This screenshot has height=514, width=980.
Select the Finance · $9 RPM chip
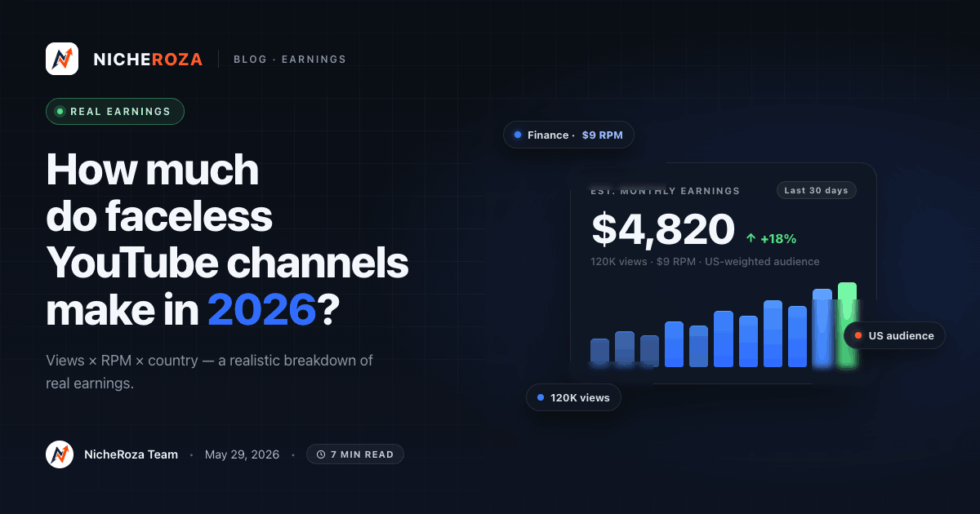[x=568, y=135]
